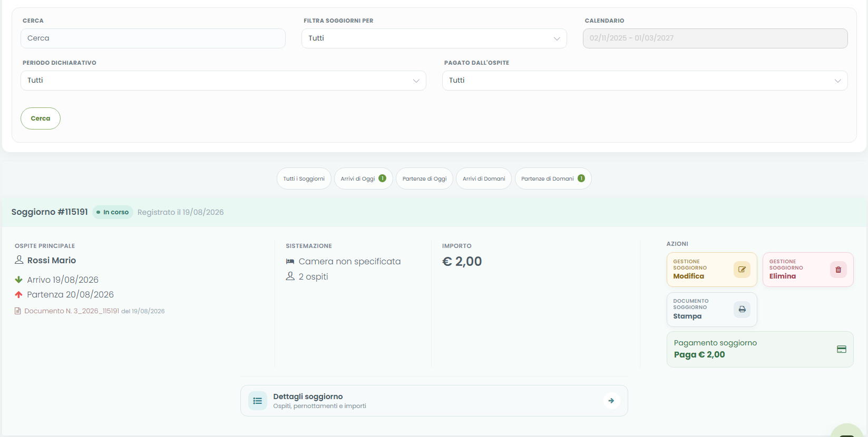Viewport: 868px width, 437px height.
Task: Click the Soggiorno #115191 heading
Action: pos(50,212)
